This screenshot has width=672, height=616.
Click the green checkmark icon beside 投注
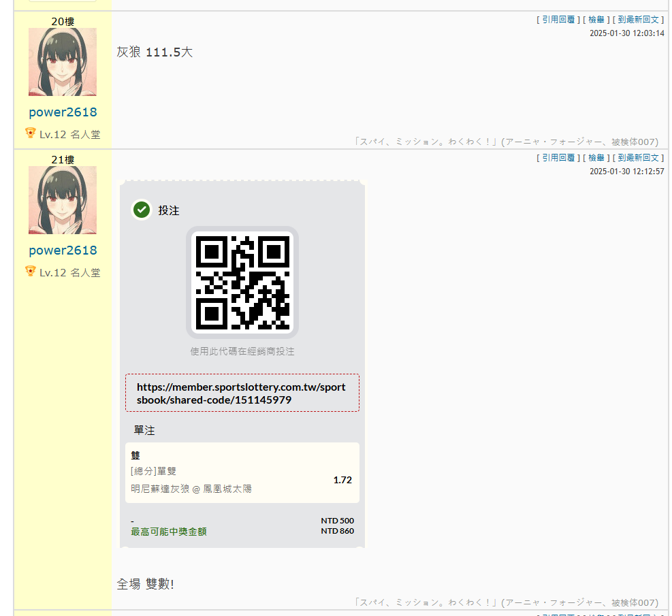142,210
